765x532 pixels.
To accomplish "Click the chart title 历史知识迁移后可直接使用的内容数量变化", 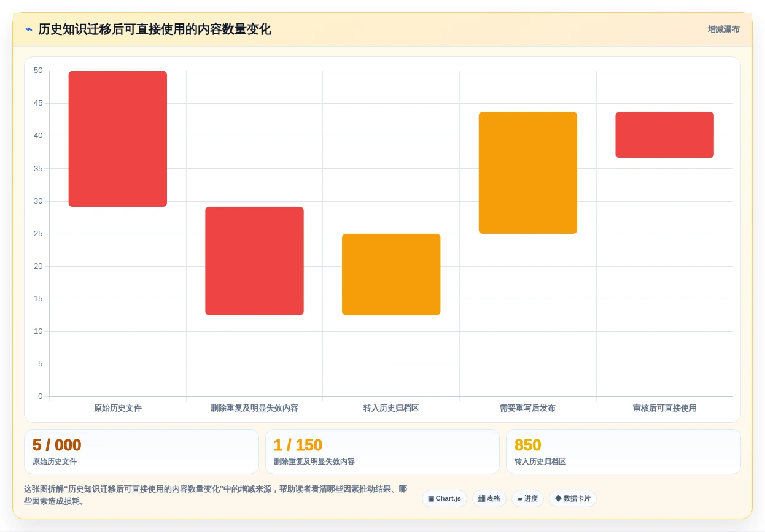I will coord(155,29).
